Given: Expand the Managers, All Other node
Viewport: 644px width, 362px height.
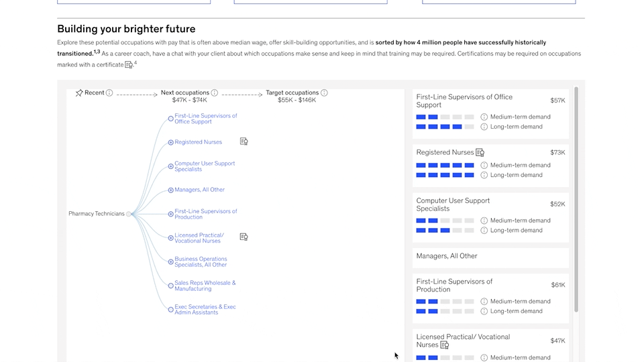Looking at the screenshot, I should (x=171, y=190).
